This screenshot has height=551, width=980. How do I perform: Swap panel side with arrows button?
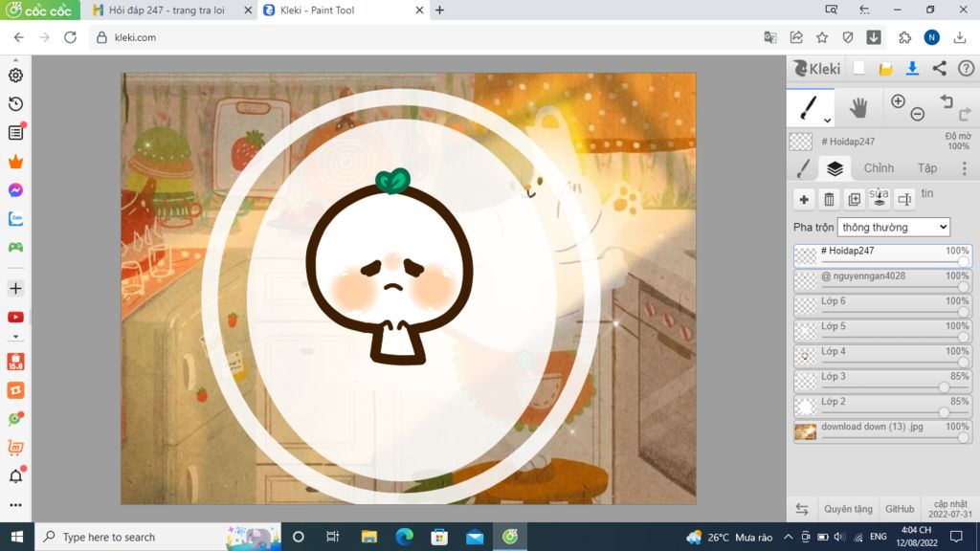[802, 509]
